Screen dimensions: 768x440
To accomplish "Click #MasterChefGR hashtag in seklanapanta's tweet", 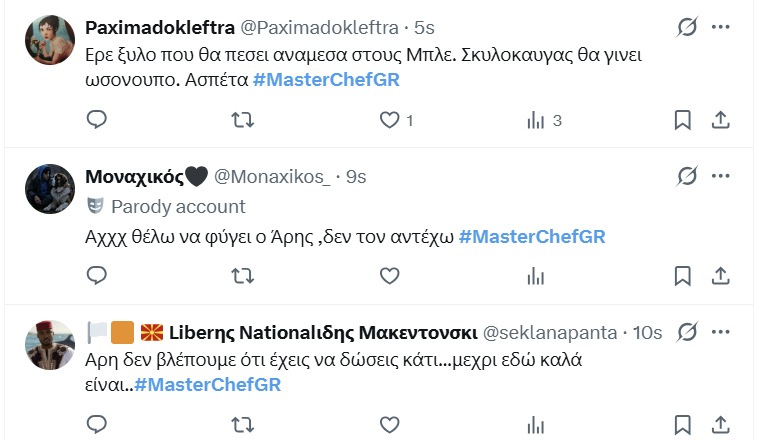I will click(x=207, y=384).
